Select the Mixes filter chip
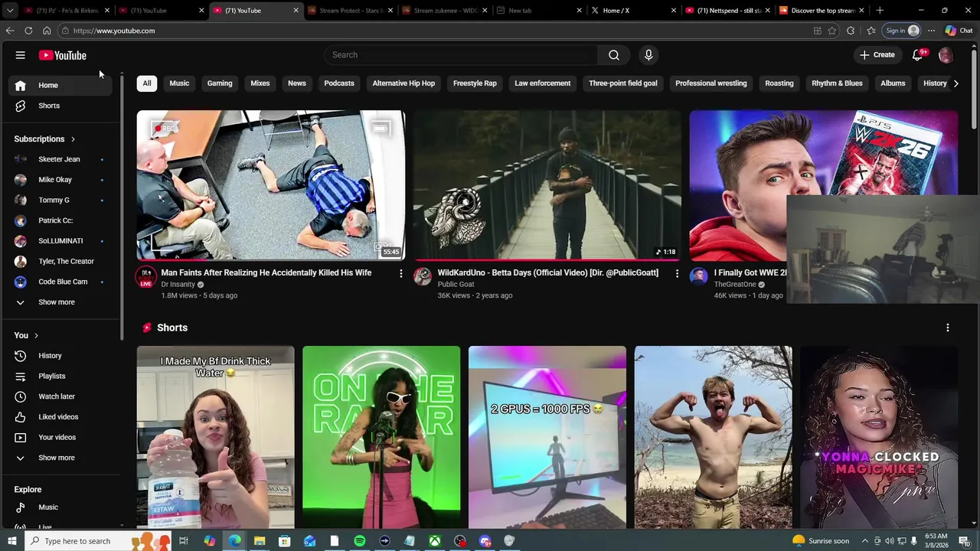Viewport: 980px width, 551px height. pyautogui.click(x=260, y=83)
